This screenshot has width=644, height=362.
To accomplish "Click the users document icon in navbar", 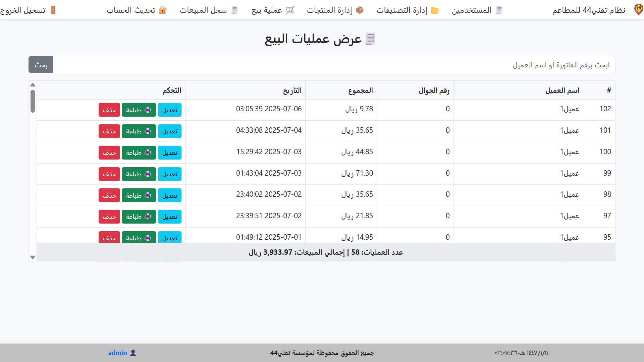I will [499, 10].
